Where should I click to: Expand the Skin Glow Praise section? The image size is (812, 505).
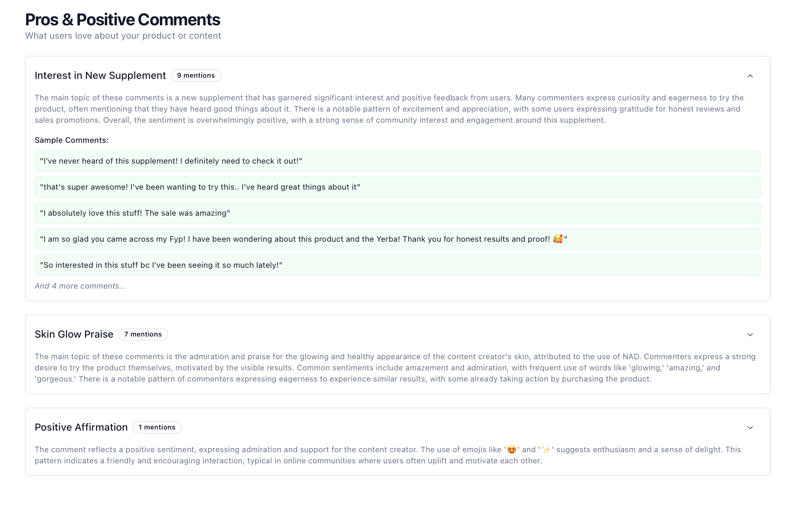point(750,334)
